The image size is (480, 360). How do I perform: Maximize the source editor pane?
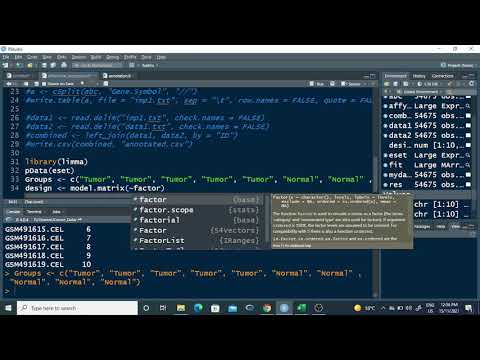tap(373, 76)
